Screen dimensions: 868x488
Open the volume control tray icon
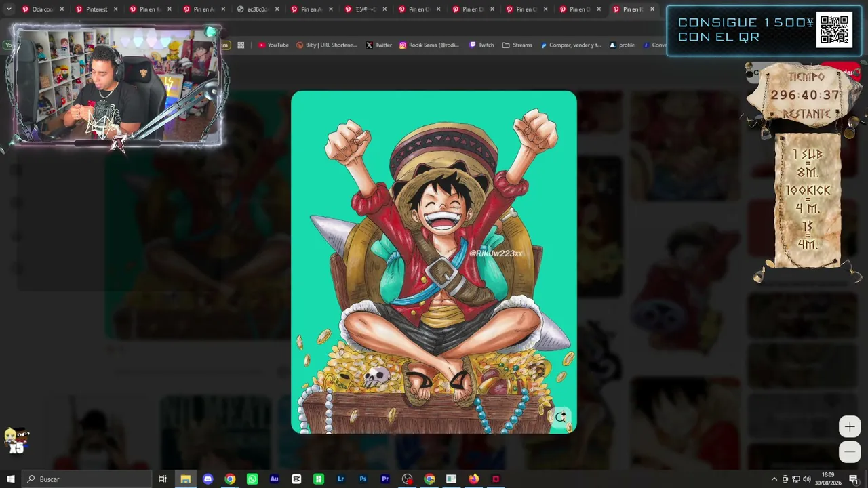(x=806, y=479)
